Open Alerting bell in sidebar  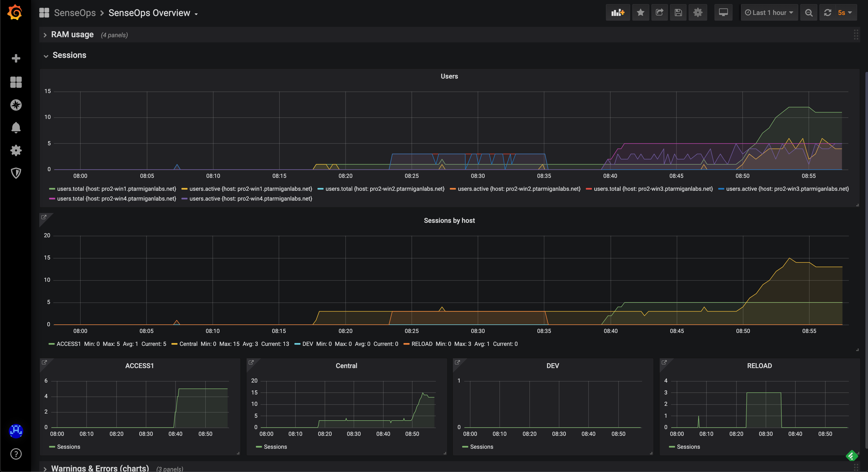(x=16, y=128)
